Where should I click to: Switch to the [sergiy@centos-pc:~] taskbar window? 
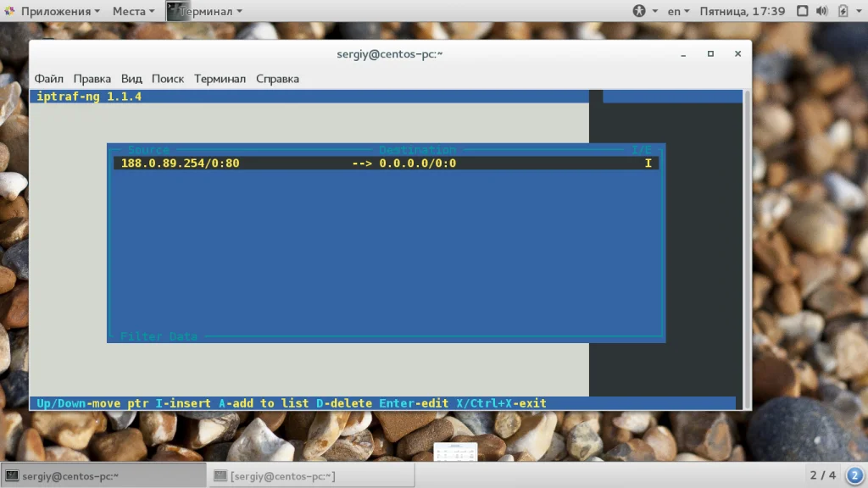311,475
